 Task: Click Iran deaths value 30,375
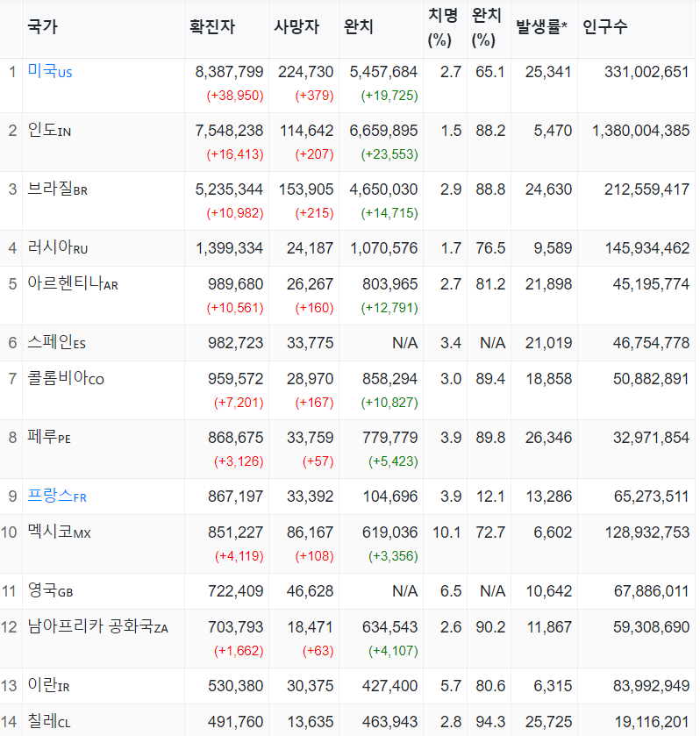click(x=311, y=686)
